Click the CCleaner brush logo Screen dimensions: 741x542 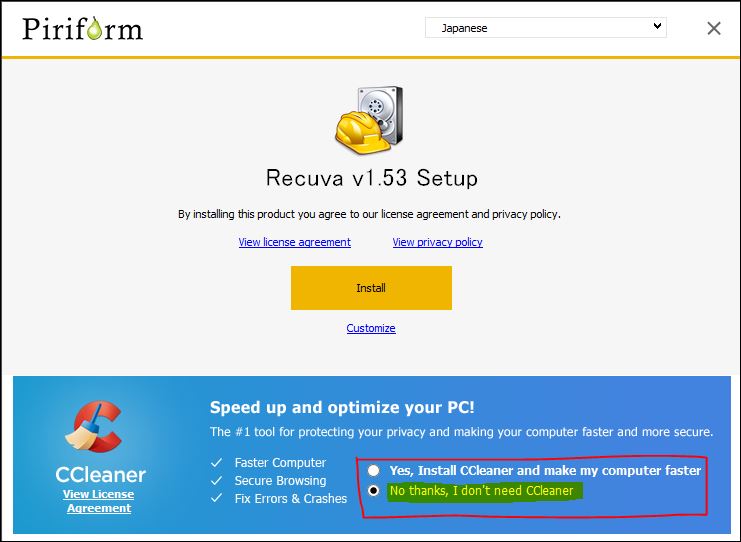pos(94,426)
